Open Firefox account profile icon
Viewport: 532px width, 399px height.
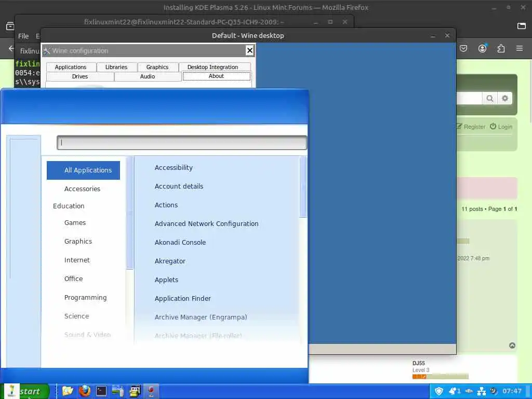click(482, 48)
